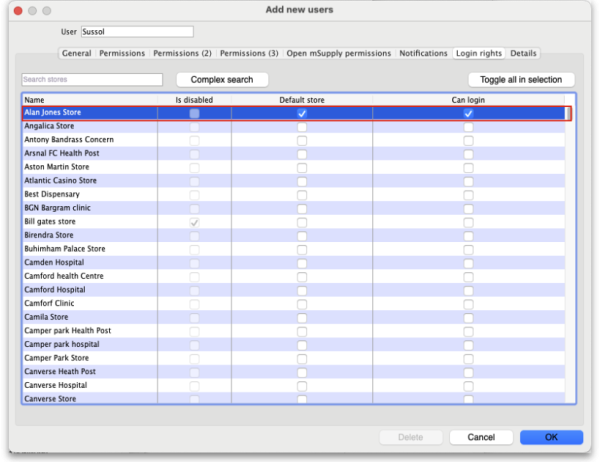Select the Notifications tab
This screenshot has height=462, width=600.
423,53
